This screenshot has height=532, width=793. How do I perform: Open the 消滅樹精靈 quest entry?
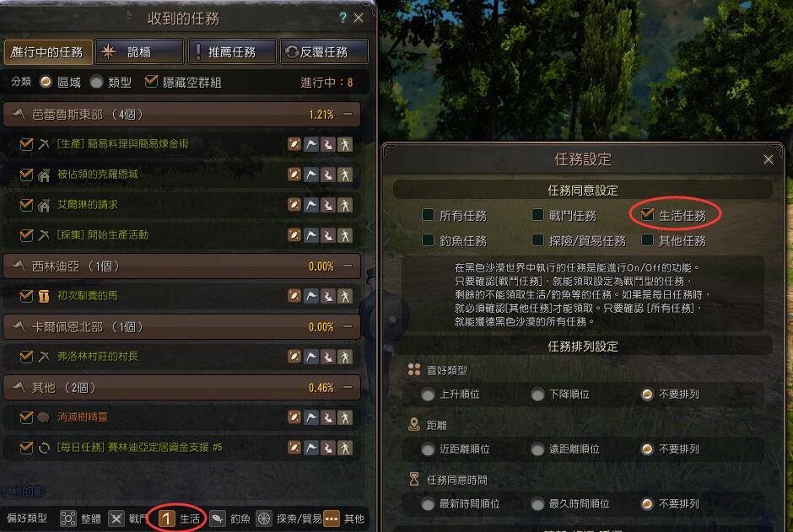click(83, 416)
